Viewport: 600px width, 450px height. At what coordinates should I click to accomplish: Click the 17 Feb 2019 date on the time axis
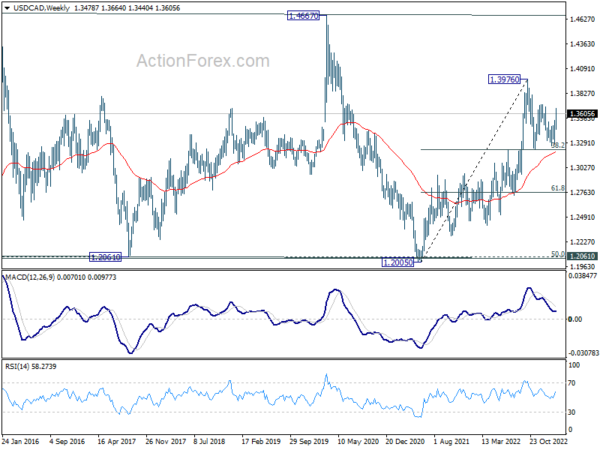[261, 441]
